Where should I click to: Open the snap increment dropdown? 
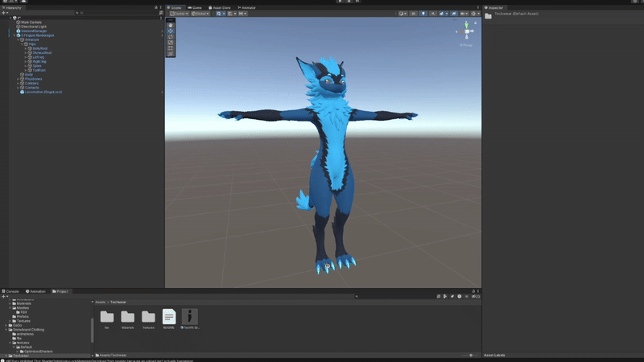coord(243,14)
